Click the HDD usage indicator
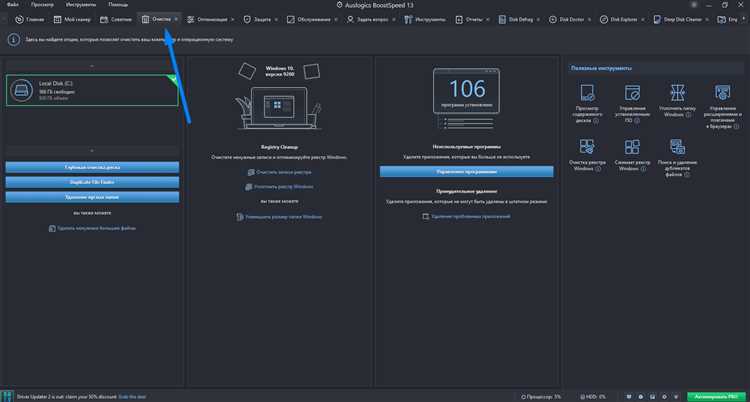 (593, 397)
